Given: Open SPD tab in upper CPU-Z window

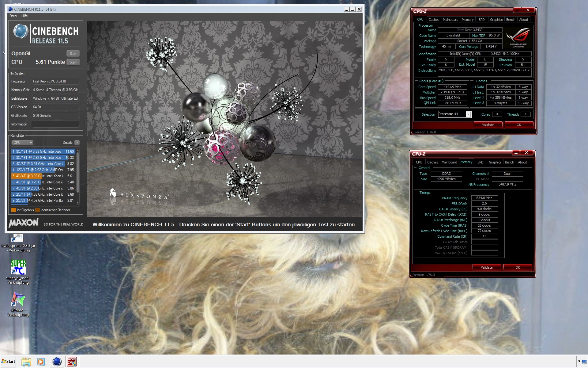Looking at the screenshot, I should 482,20.
